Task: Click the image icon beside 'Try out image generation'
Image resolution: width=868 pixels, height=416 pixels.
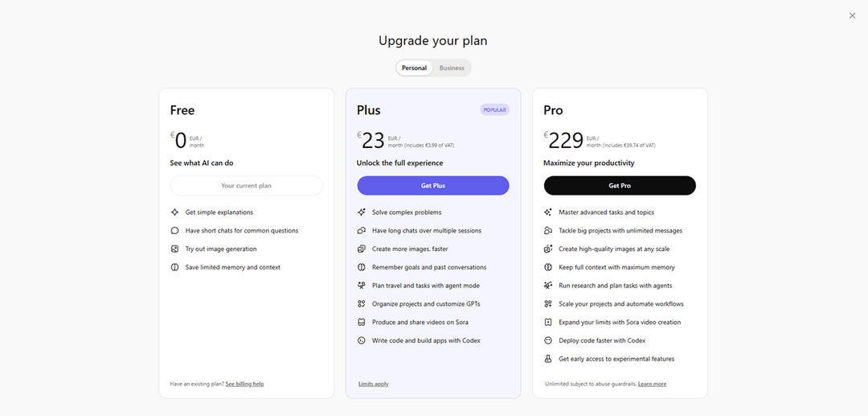Action: (174, 249)
